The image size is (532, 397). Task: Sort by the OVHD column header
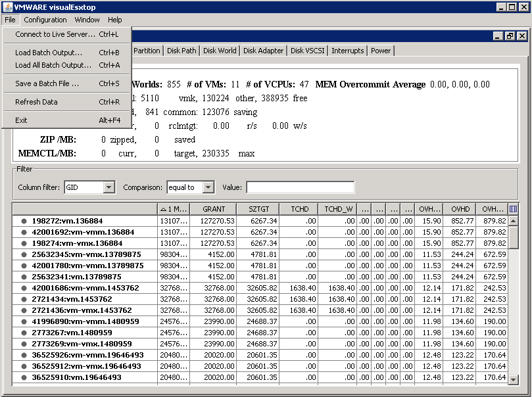tap(460, 209)
